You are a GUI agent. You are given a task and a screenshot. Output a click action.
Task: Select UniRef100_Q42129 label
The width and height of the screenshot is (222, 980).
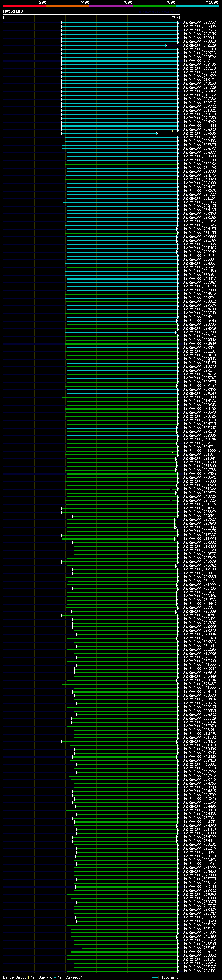pos(199,46)
